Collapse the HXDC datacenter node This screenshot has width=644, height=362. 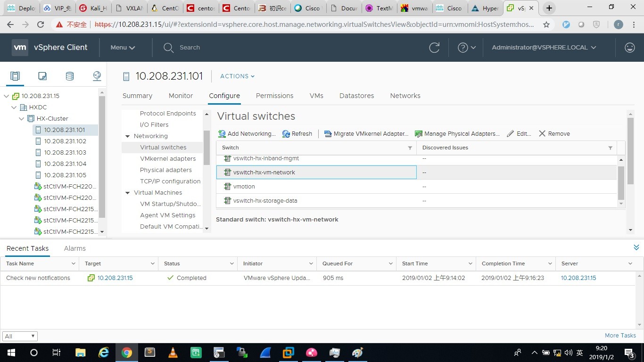(x=14, y=107)
